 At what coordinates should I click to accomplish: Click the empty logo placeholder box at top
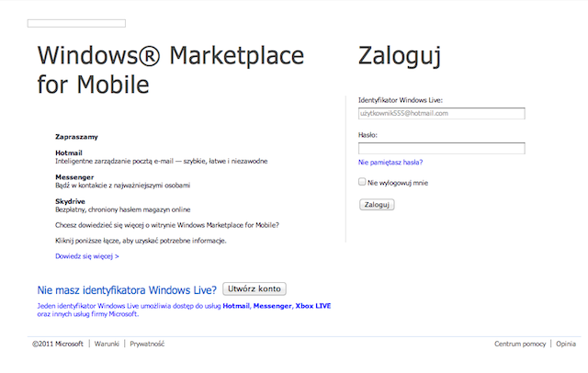pyautogui.click(x=76, y=23)
